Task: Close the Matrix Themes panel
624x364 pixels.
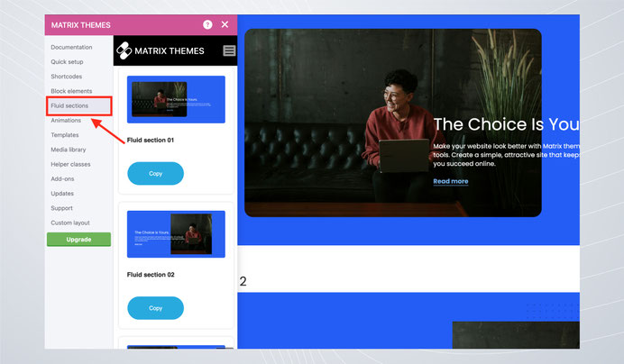Action: click(x=225, y=24)
